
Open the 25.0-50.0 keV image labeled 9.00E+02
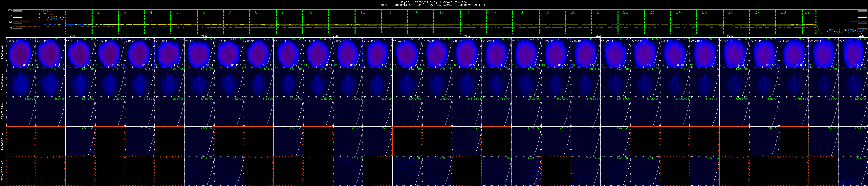point(853,141)
